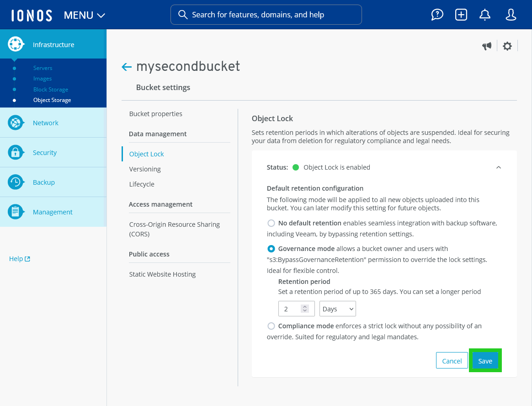Select the Backup sidebar icon
This screenshot has width=532, height=406.
(x=16, y=182)
